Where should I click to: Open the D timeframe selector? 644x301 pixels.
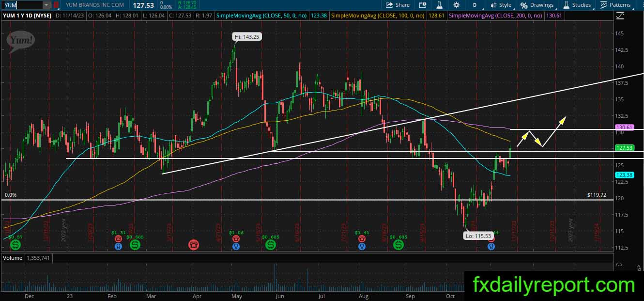[x=475, y=5]
